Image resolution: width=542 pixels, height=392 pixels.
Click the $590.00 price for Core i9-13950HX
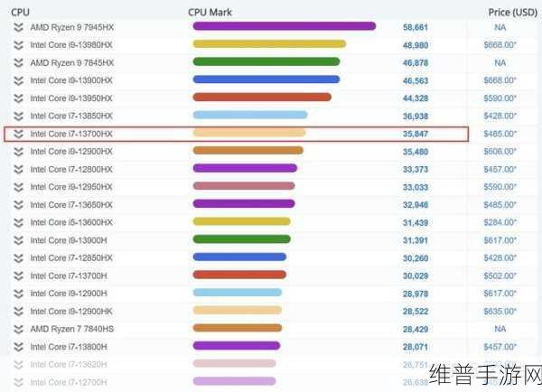[500, 98]
